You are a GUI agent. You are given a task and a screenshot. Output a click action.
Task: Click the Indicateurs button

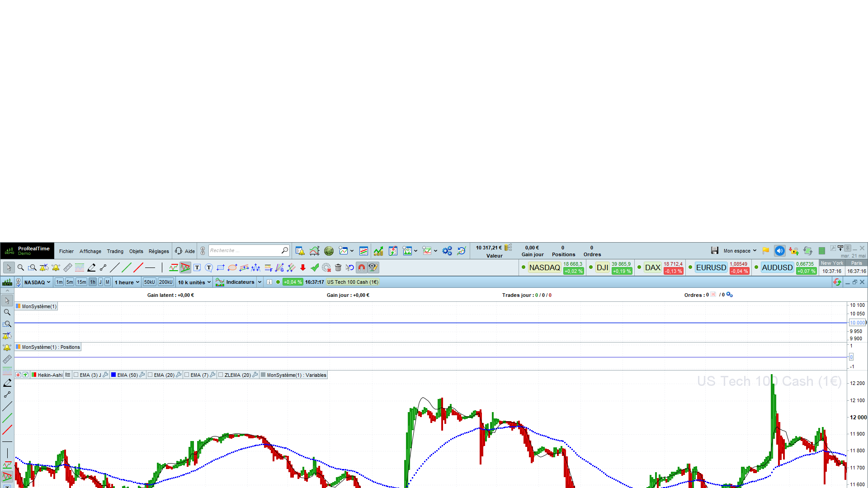(x=240, y=282)
